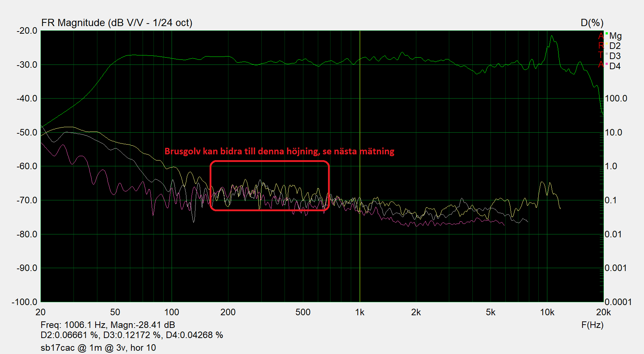Click the green Mg legend color square
Image resolution: width=644 pixels, height=354 pixels.
[x=607, y=33]
